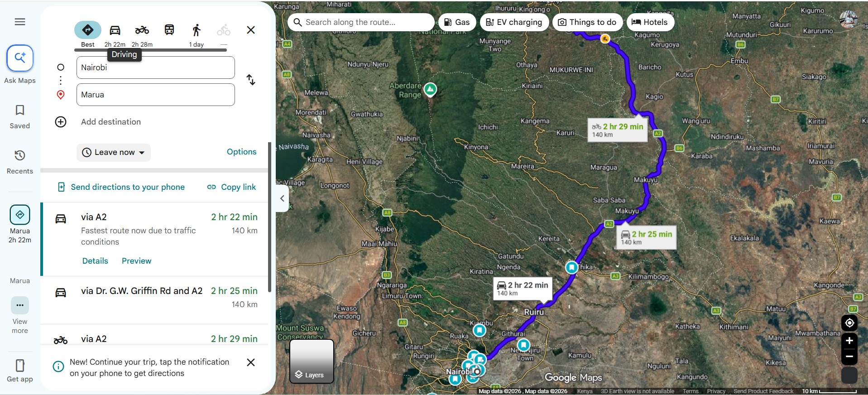Open the Layers map type thumbnail
The image size is (868, 395).
click(312, 361)
